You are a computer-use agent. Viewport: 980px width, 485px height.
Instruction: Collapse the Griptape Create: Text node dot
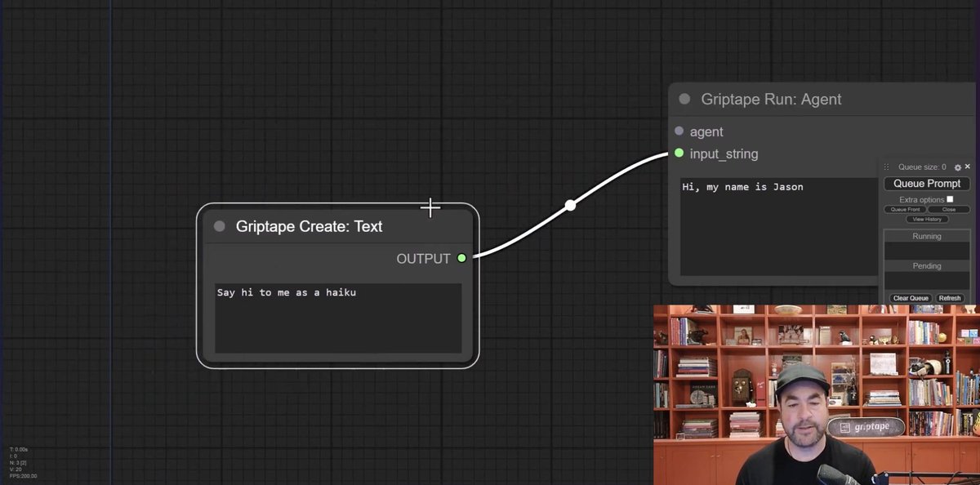[x=220, y=226]
